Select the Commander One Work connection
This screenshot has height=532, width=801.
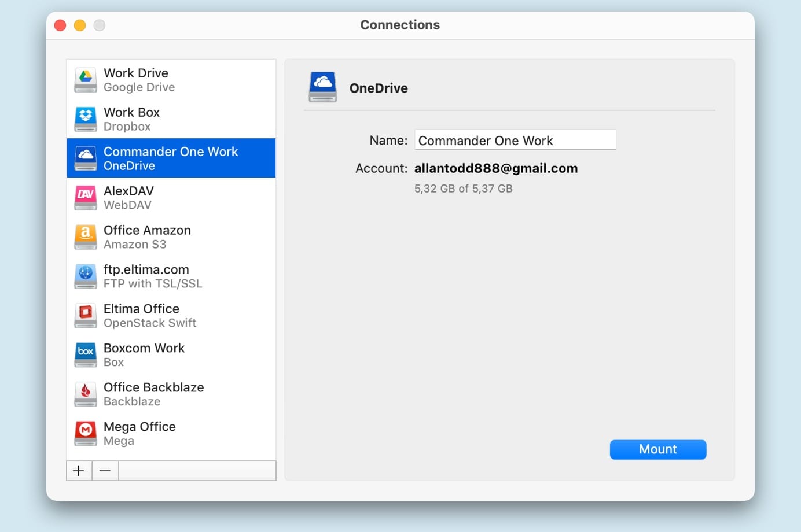point(171,158)
